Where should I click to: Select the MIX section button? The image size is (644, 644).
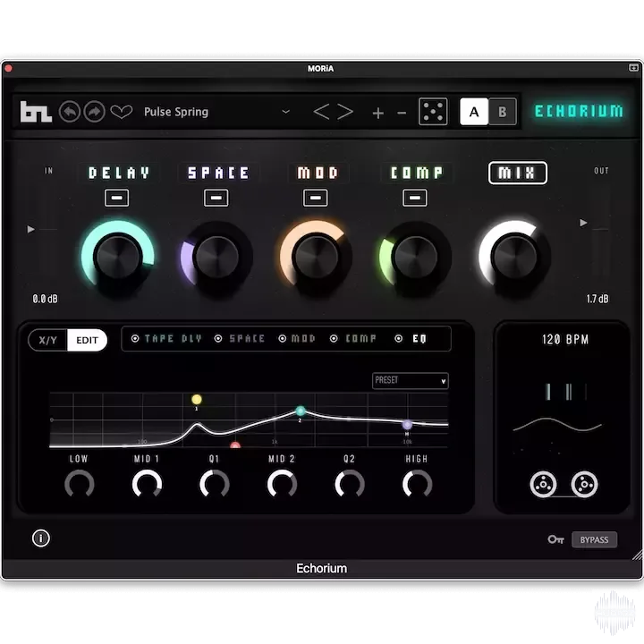(518, 173)
